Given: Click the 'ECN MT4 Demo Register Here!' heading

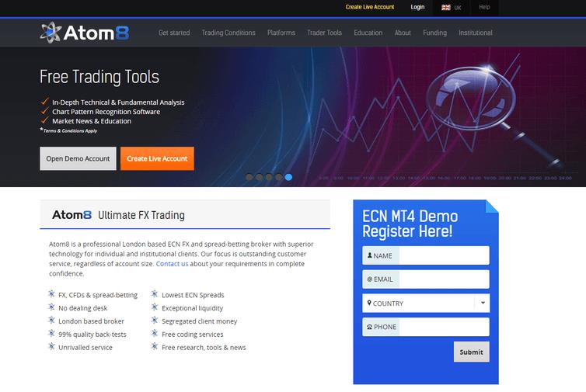Looking at the screenshot, I should [x=410, y=224].
